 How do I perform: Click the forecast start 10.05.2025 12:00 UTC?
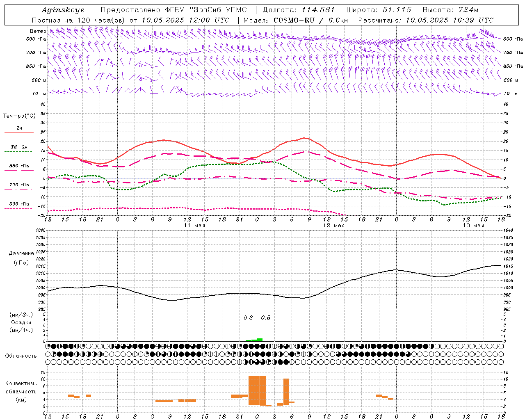tap(185, 20)
